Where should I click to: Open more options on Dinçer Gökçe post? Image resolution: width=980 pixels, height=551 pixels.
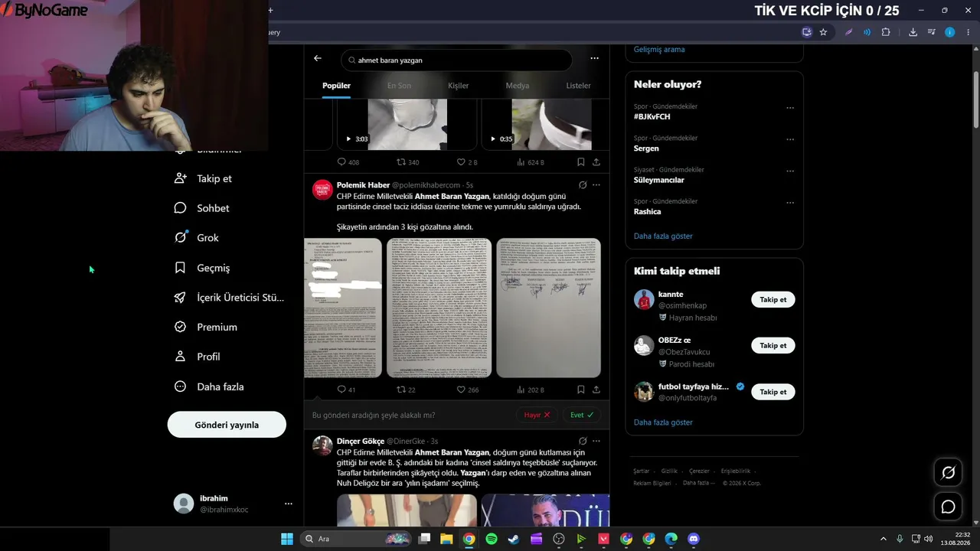pyautogui.click(x=596, y=442)
